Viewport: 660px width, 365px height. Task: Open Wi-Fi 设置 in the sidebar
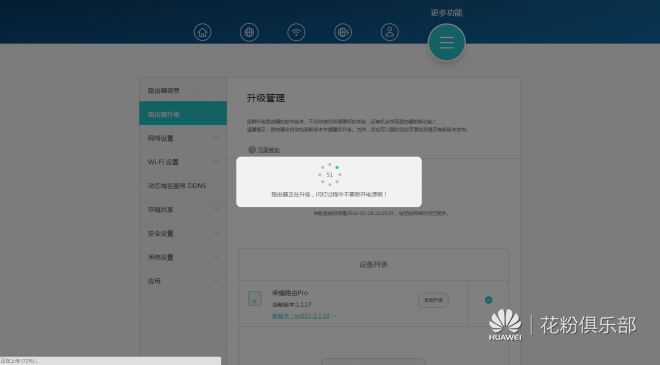coord(183,162)
